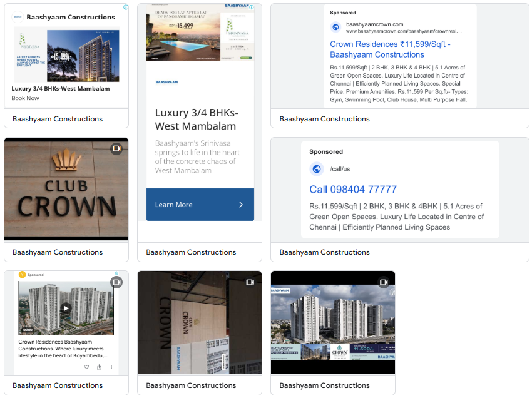The width and height of the screenshot is (532, 398).
Task: Click the globe icon next to /call/us
Action: click(317, 168)
